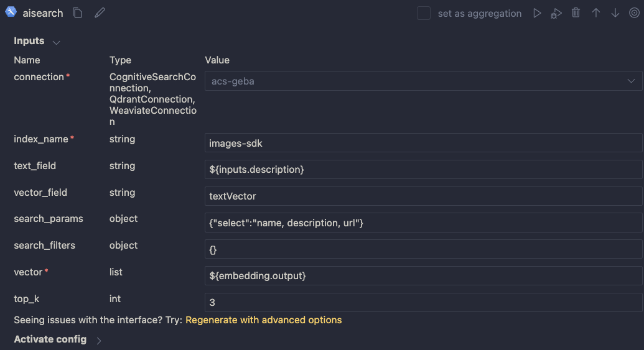Delete the aisearch node via the trash icon
The image size is (644, 350).
(576, 13)
